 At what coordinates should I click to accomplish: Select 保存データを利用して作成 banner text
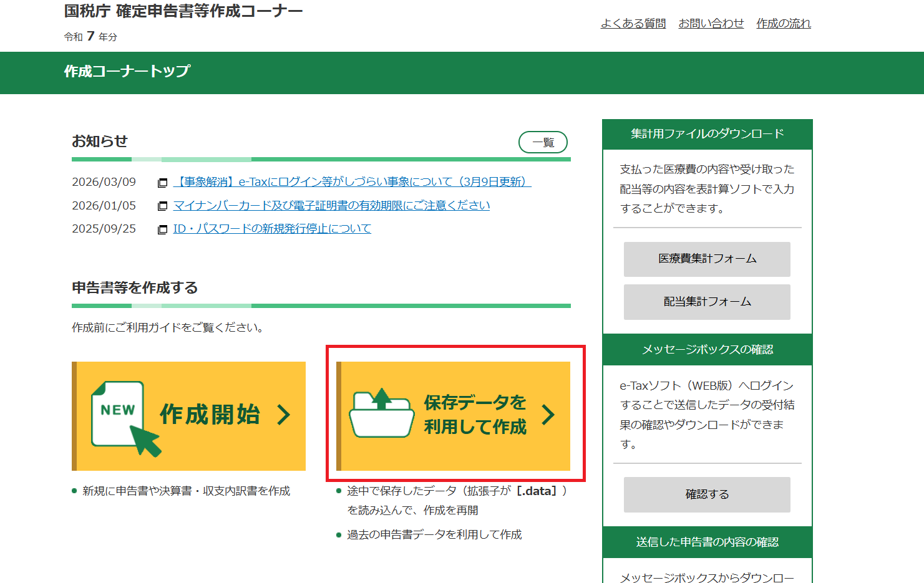point(475,415)
